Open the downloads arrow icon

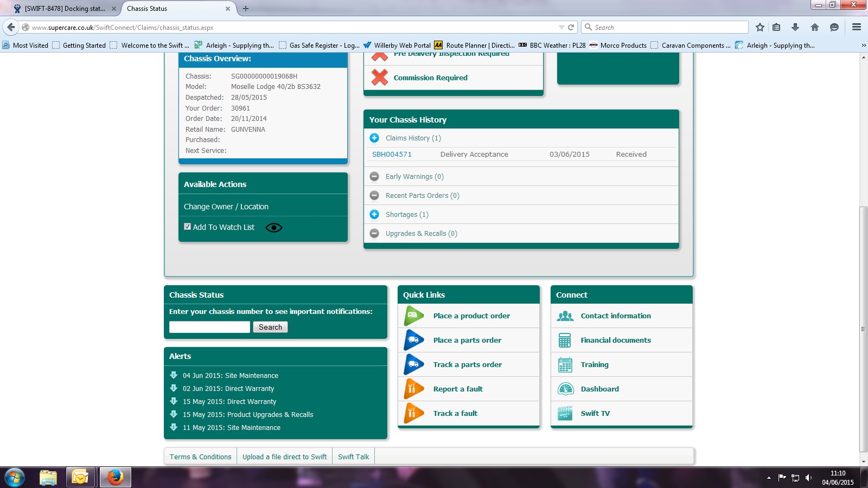(x=795, y=27)
